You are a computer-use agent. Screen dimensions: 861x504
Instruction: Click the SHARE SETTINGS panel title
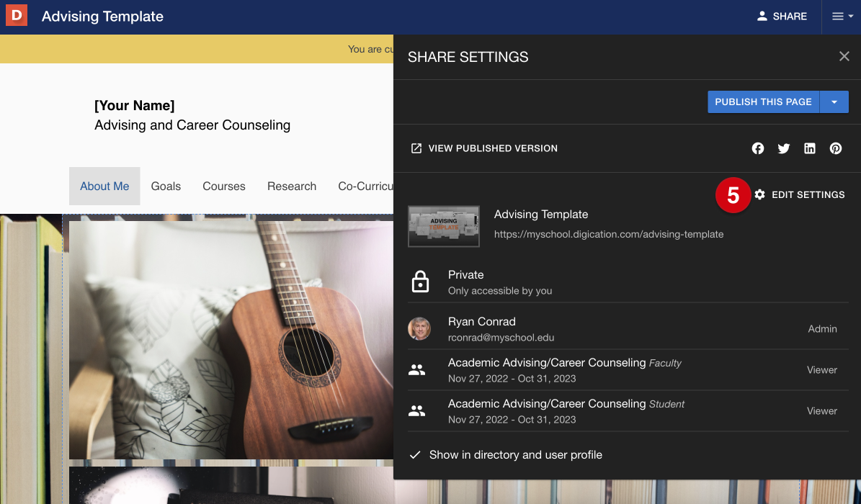tap(468, 57)
